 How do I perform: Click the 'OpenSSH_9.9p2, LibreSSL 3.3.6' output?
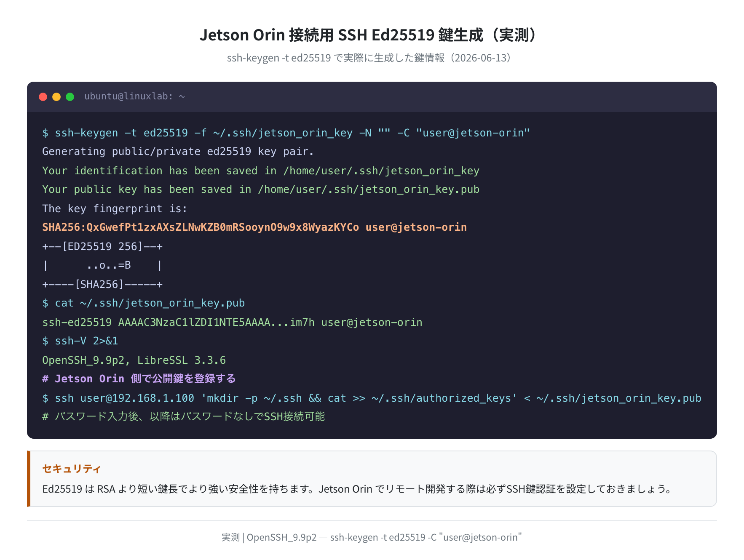tap(134, 360)
